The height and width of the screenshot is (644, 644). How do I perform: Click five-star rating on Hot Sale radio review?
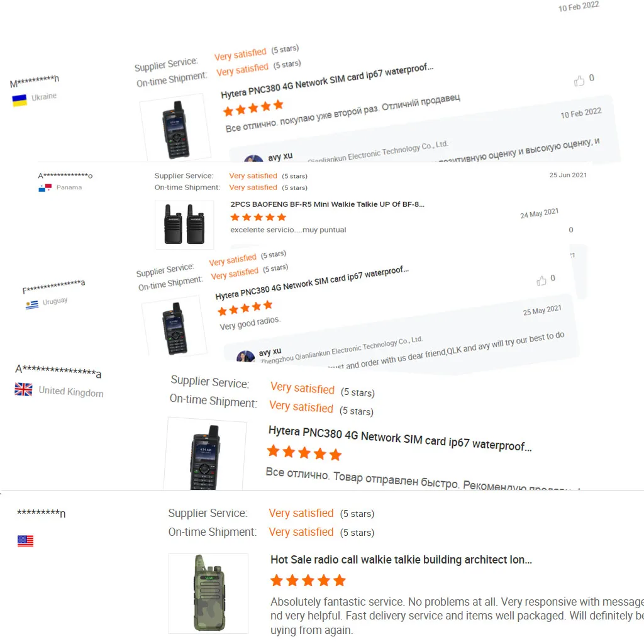pos(308,580)
